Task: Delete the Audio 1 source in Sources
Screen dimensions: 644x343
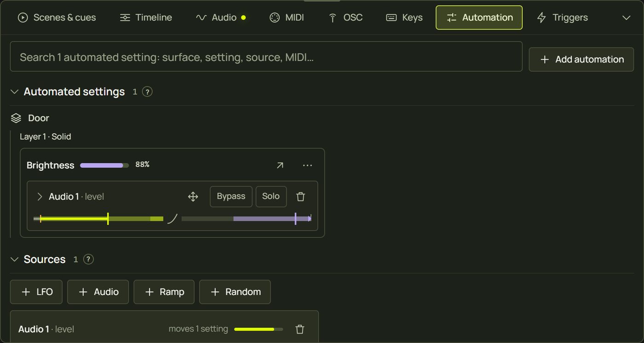Action: pyautogui.click(x=300, y=329)
